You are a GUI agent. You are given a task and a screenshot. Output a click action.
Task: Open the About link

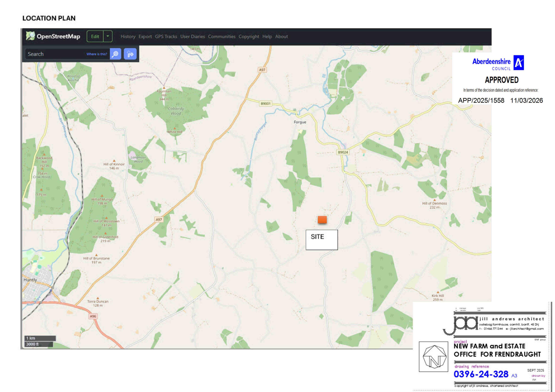pyautogui.click(x=281, y=36)
